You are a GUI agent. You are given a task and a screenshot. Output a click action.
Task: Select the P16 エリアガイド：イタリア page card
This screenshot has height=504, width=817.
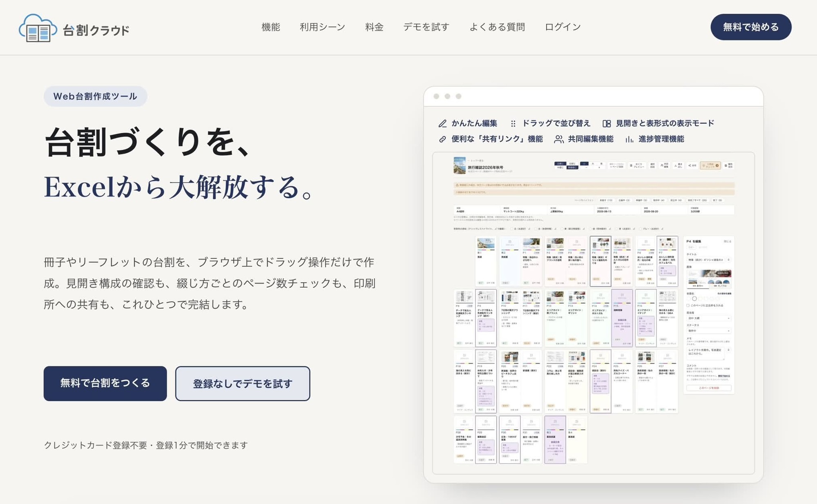pyautogui.click(x=646, y=318)
